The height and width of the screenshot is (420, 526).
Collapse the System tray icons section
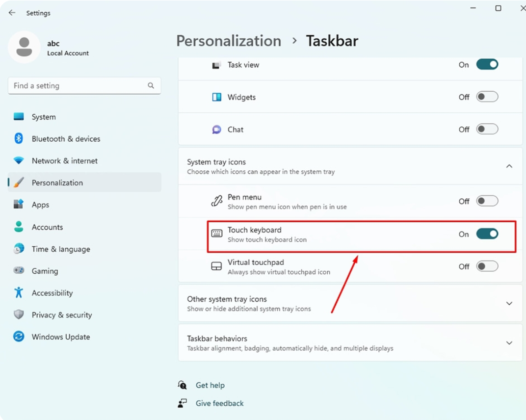click(x=509, y=166)
